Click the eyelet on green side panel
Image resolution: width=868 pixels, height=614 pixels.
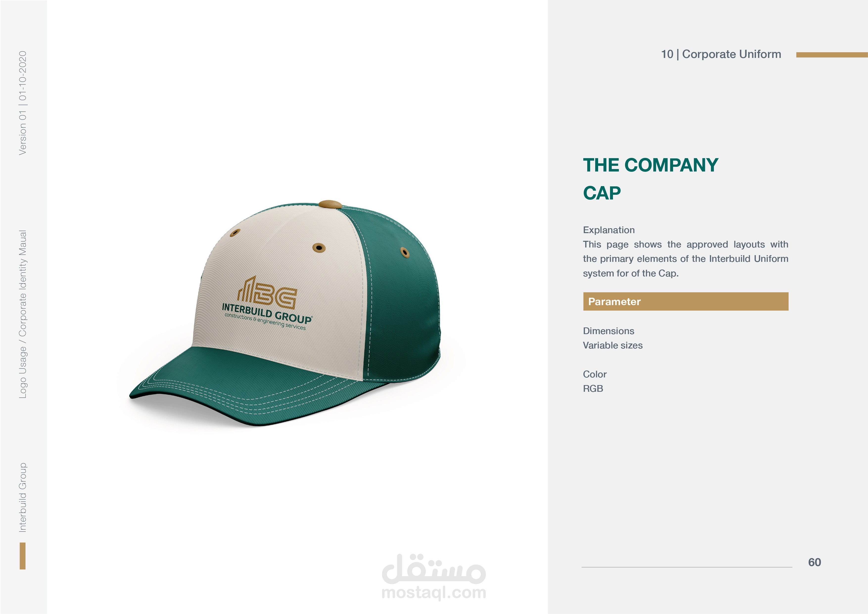point(405,252)
